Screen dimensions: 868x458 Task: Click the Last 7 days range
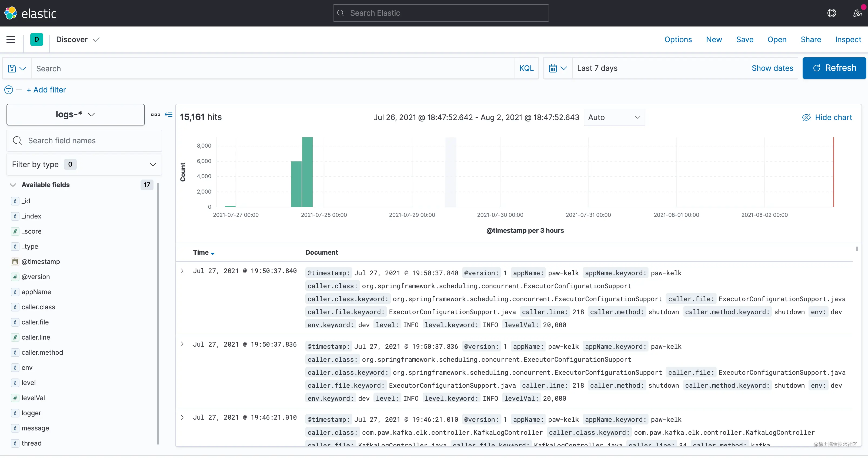point(597,68)
